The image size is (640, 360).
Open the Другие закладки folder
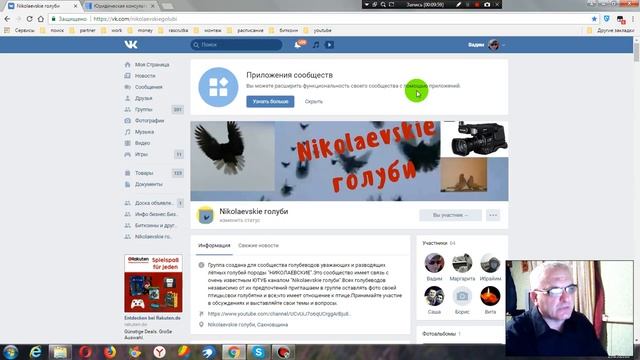611,30
